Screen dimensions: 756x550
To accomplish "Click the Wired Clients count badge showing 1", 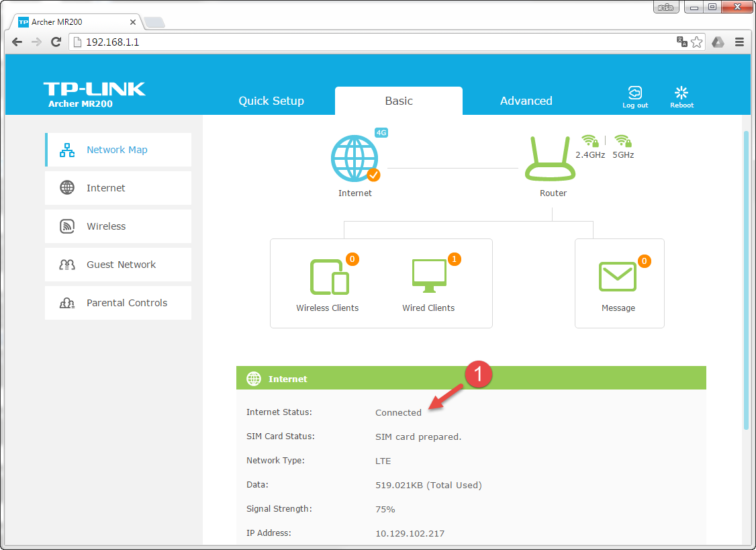I will coord(454,260).
